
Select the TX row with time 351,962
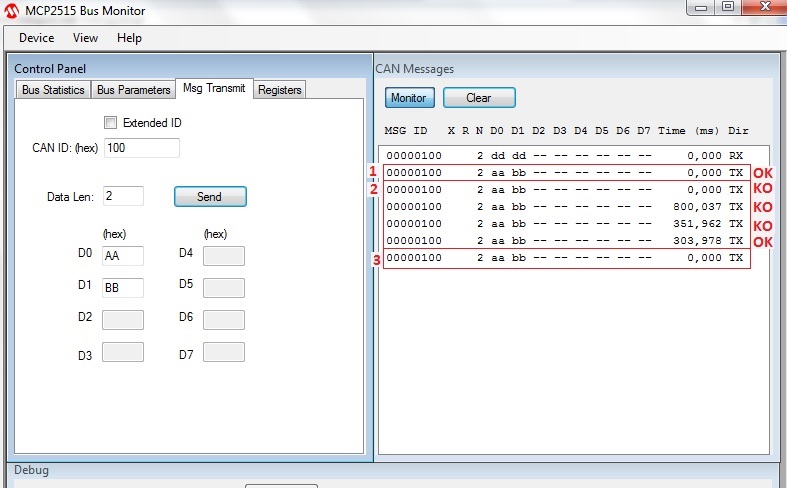(x=565, y=224)
